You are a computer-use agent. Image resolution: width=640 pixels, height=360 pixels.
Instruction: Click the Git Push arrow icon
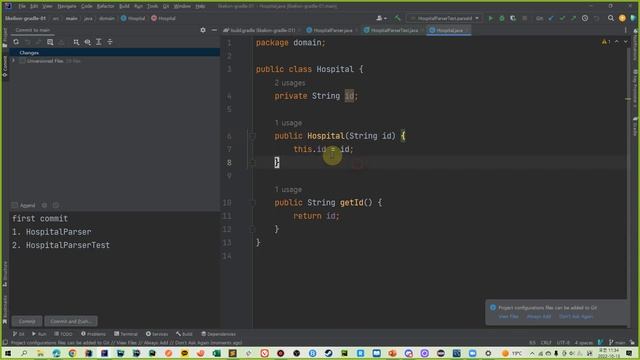coord(573,18)
